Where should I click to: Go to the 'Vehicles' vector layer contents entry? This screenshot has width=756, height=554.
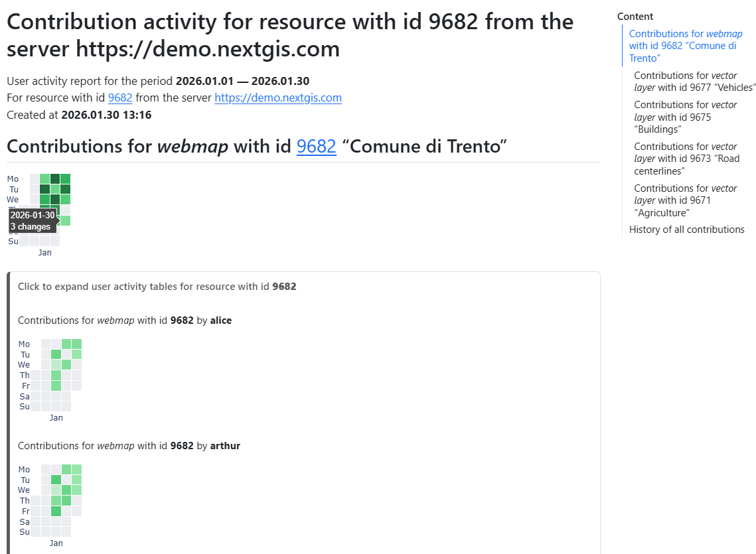[694, 82]
